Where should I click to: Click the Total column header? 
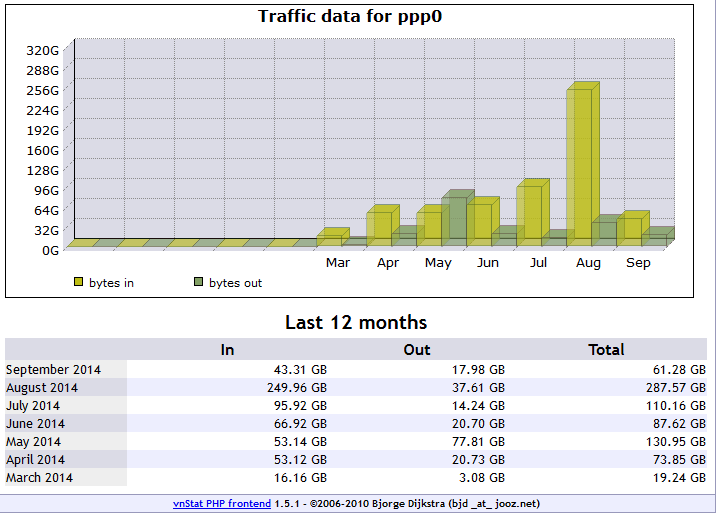click(606, 350)
